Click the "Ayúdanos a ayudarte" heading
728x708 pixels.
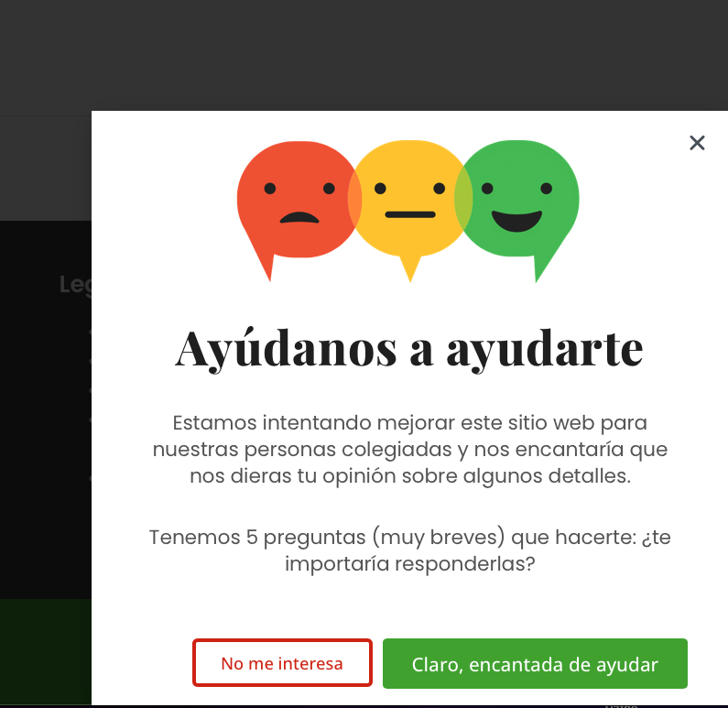pyautogui.click(x=409, y=348)
